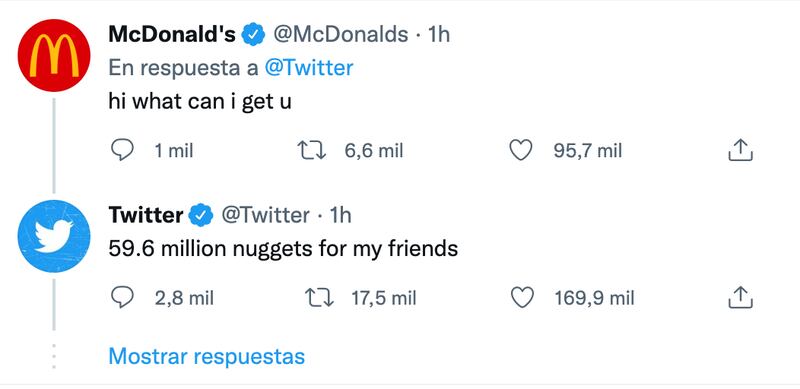
Task: Open tweet text 'hi what can i get u'
Action: [x=200, y=102]
